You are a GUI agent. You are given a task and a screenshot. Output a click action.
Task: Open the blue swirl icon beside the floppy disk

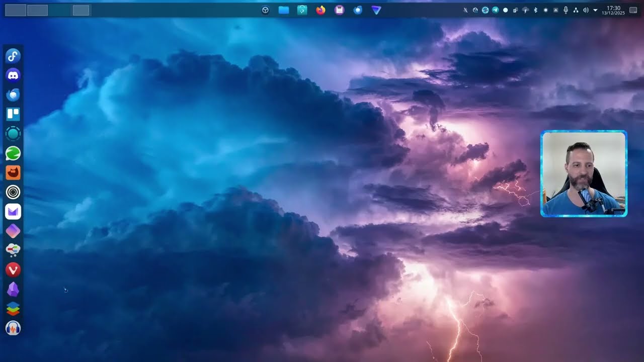(358, 10)
